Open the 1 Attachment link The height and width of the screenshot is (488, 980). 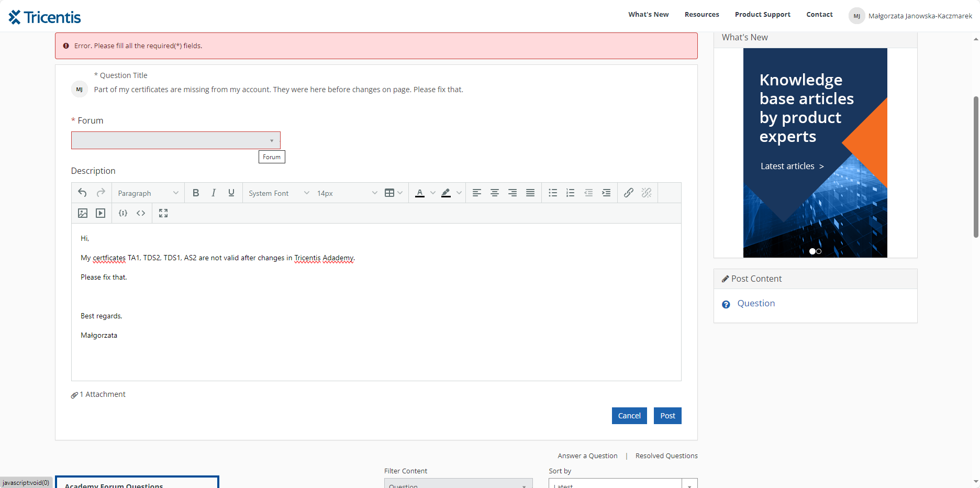98,394
